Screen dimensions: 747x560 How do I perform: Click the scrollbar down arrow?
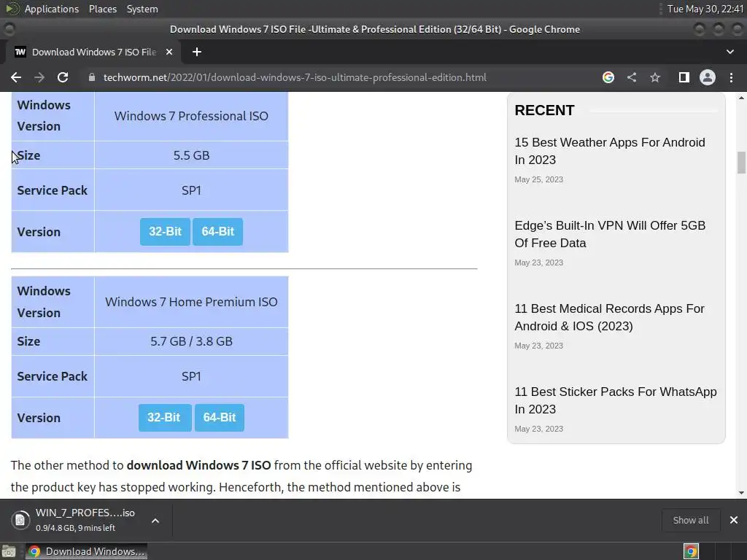point(741,493)
